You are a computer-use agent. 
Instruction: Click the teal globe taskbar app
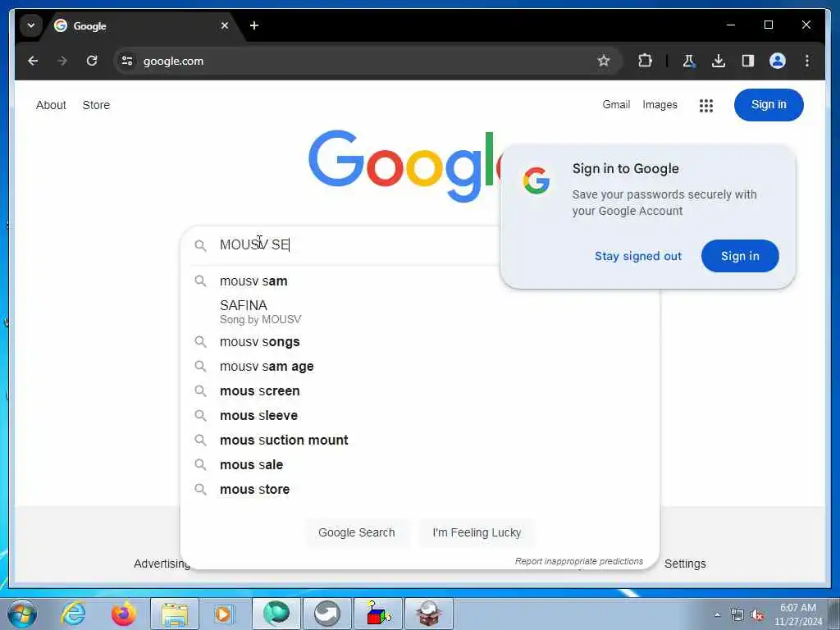[x=276, y=614]
